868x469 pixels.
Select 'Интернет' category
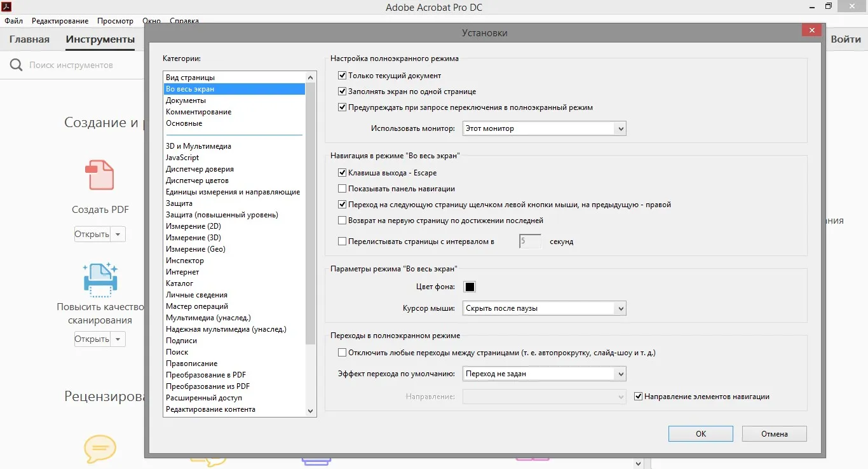[234, 272]
